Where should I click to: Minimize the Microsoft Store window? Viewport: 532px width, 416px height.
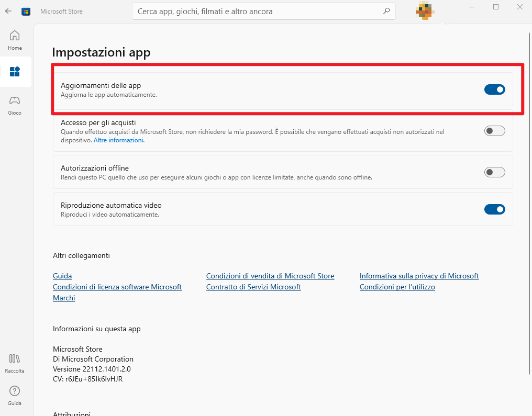pos(472,7)
